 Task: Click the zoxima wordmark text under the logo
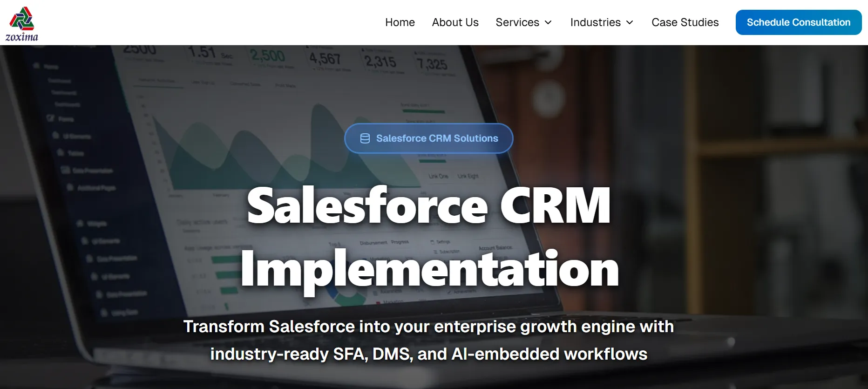click(x=22, y=37)
